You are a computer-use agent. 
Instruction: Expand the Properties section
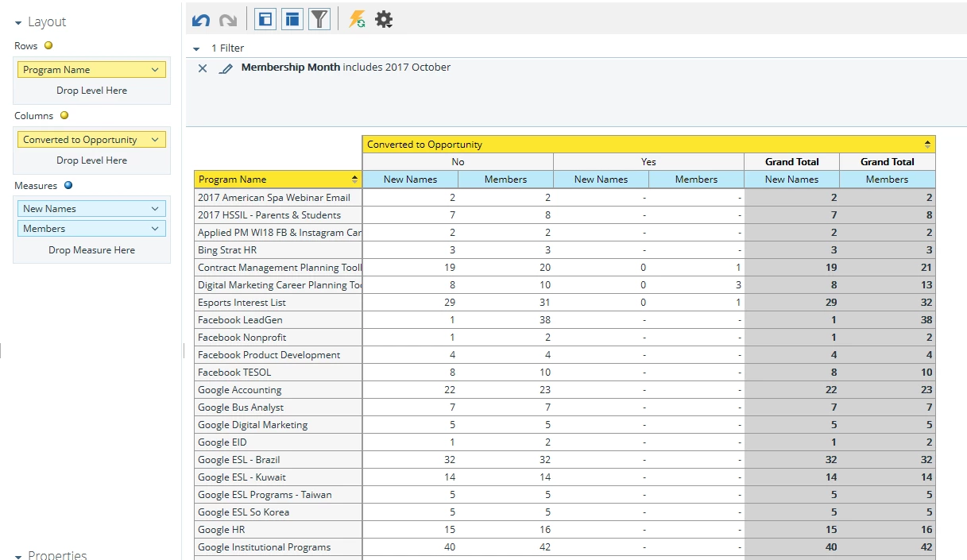(x=18, y=556)
